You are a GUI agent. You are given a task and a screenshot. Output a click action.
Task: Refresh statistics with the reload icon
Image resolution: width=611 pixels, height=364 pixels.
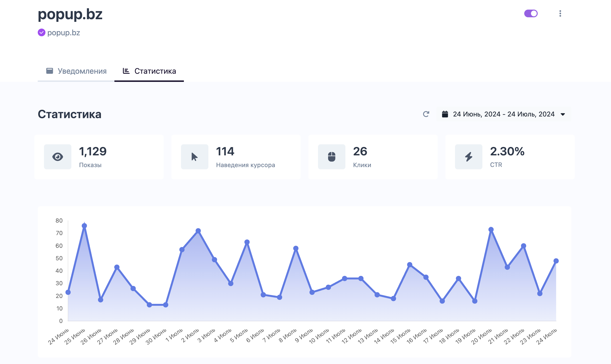pos(426,114)
